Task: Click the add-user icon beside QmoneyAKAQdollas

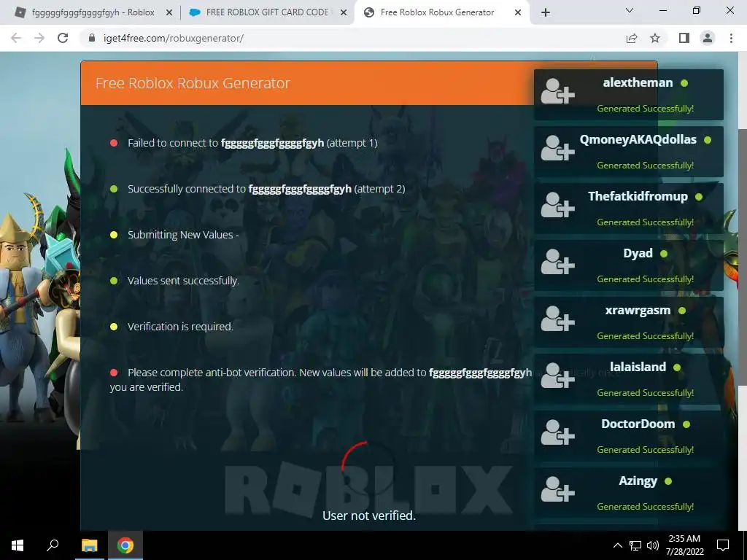Action: click(557, 148)
